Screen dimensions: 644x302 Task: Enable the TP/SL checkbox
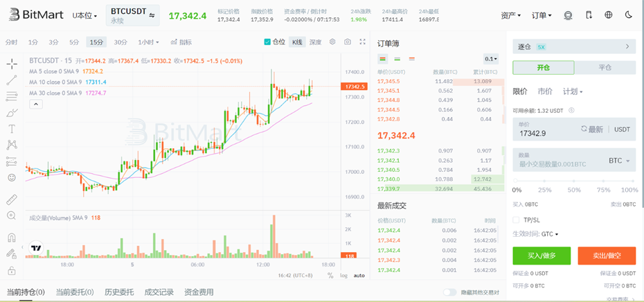[516, 220]
